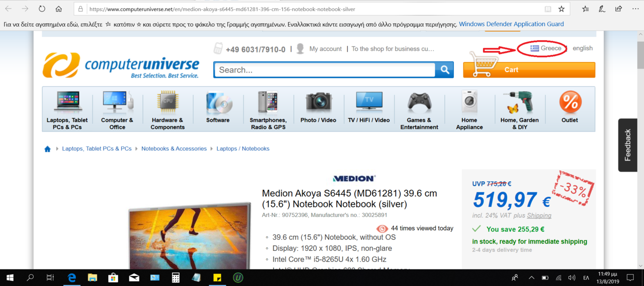
Task: Open Windows taskbar search
Action: tap(30, 277)
